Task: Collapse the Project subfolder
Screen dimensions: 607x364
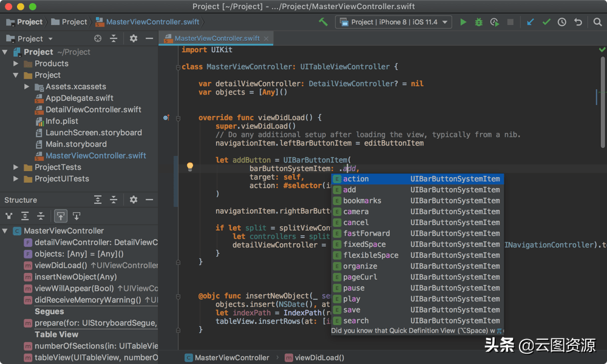Action: 16,75
